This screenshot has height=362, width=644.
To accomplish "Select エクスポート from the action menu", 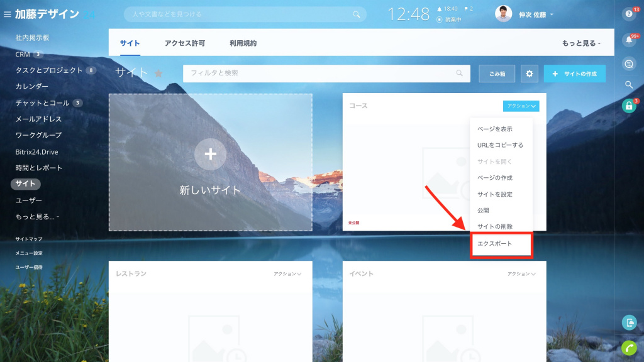I will coord(501,244).
